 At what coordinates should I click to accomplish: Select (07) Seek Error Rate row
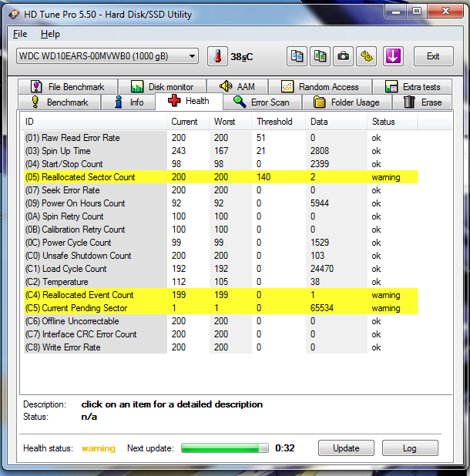[x=220, y=190]
